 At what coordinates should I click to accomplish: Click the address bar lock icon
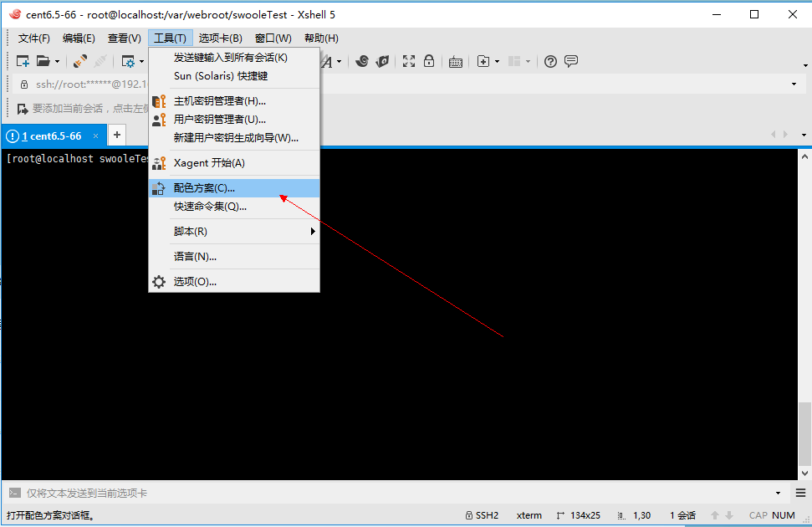23,84
